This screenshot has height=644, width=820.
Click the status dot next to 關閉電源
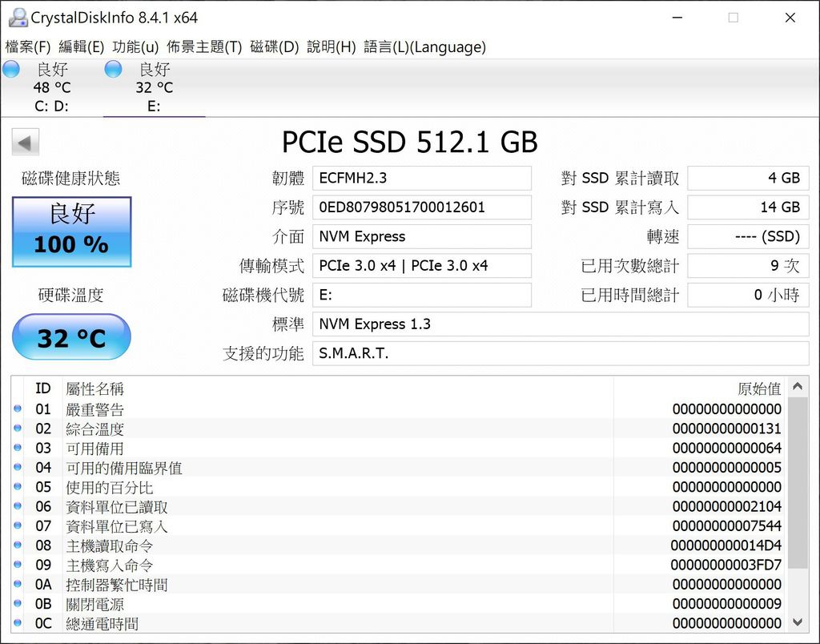(x=19, y=605)
